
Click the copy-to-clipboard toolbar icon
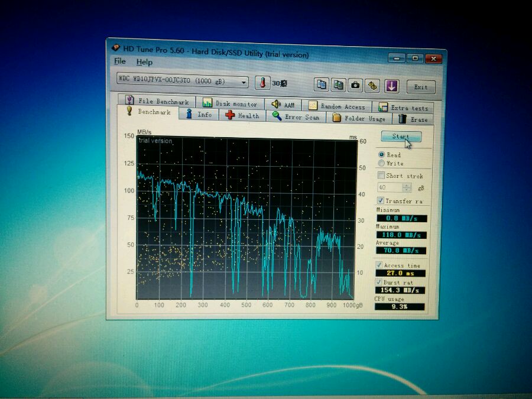point(321,85)
